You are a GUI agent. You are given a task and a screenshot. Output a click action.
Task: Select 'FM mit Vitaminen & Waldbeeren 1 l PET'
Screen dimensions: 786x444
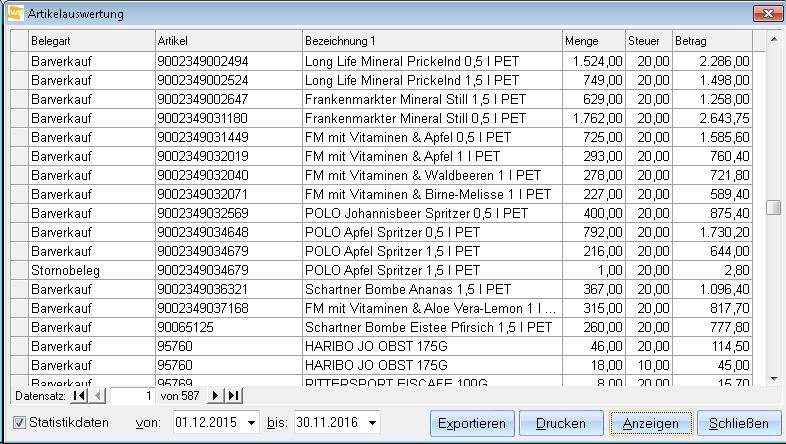(423, 175)
